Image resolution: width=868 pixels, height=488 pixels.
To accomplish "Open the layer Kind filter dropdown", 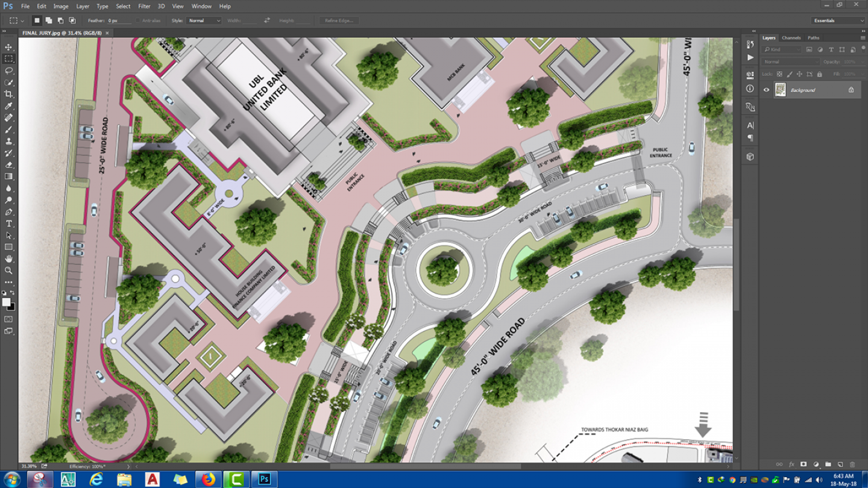I will [x=782, y=49].
